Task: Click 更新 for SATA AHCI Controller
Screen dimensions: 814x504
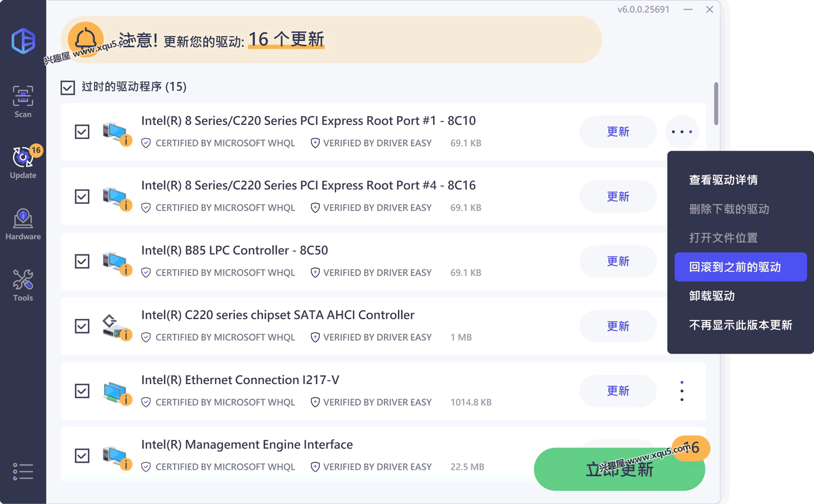Action: coord(618,326)
